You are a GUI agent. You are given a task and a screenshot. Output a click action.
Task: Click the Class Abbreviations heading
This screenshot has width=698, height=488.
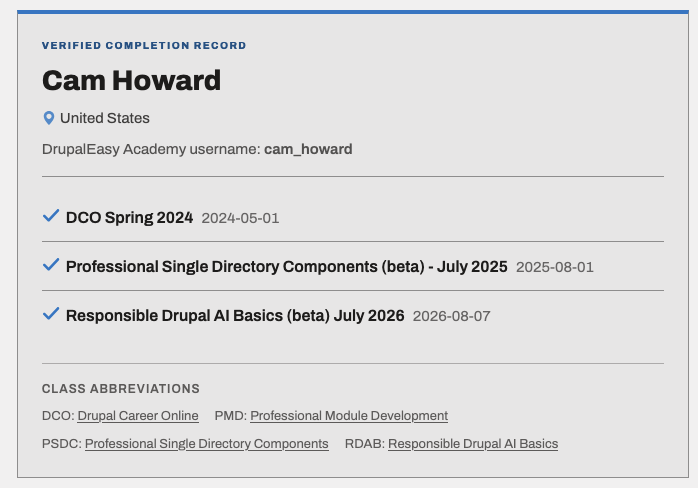[121, 389]
